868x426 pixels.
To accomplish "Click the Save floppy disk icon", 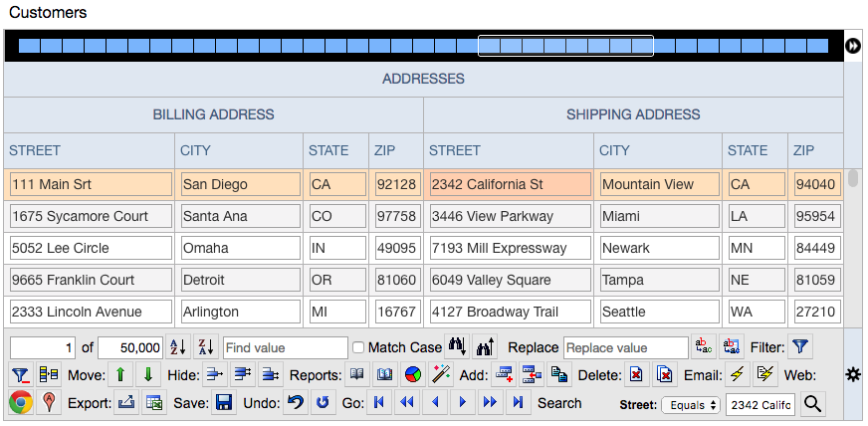I will (x=224, y=403).
